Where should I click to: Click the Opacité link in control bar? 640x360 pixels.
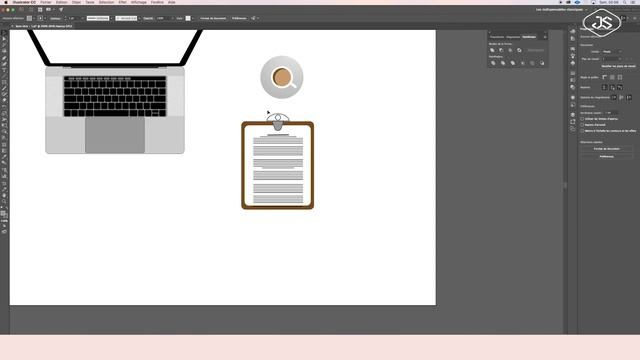(x=148, y=18)
